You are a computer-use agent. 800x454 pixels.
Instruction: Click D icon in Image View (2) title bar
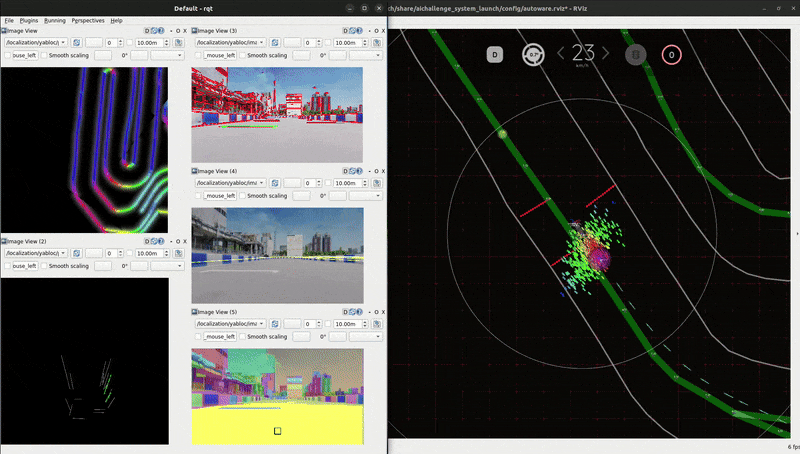(x=147, y=241)
